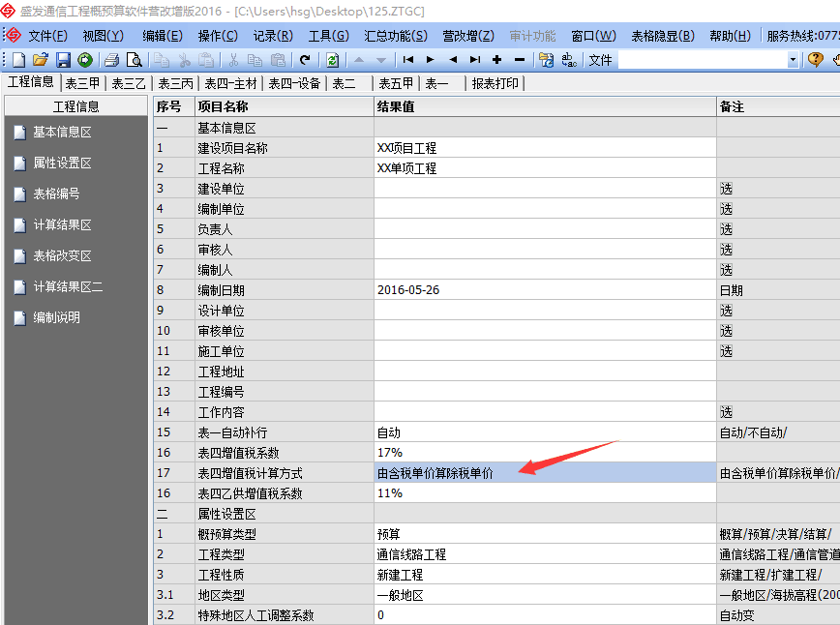Open the 文件(F) menu

point(47,36)
